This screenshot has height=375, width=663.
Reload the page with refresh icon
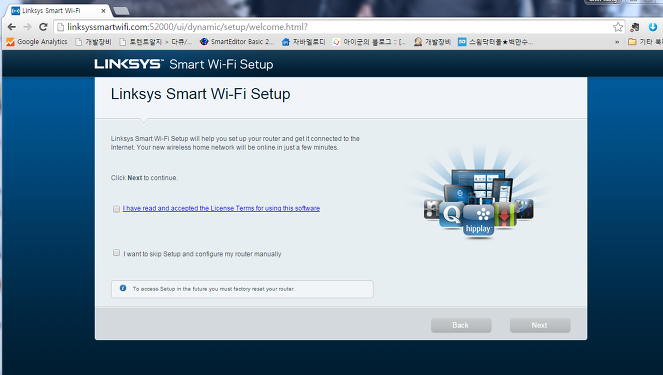click(x=43, y=27)
